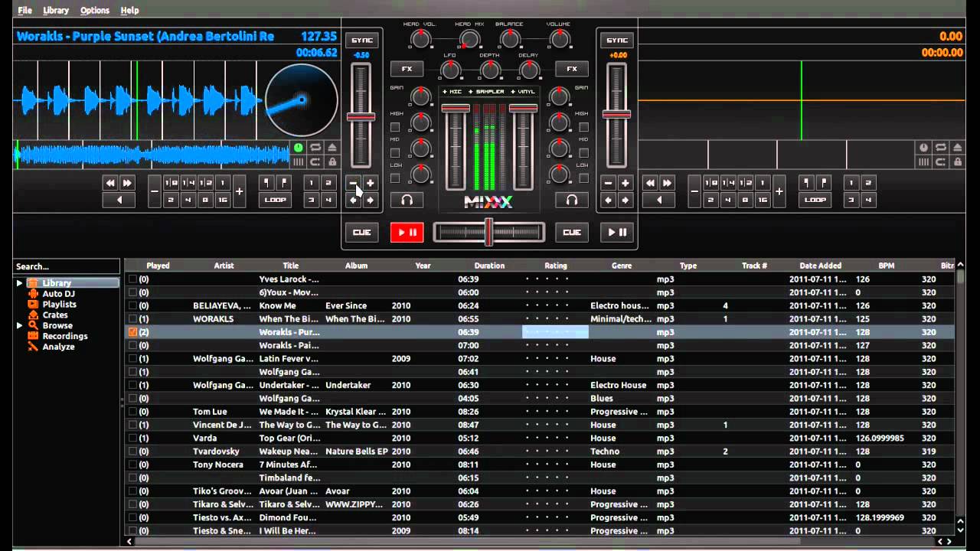Expand the SAMPLER section in mixer
980x551 pixels.
click(487, 92)
